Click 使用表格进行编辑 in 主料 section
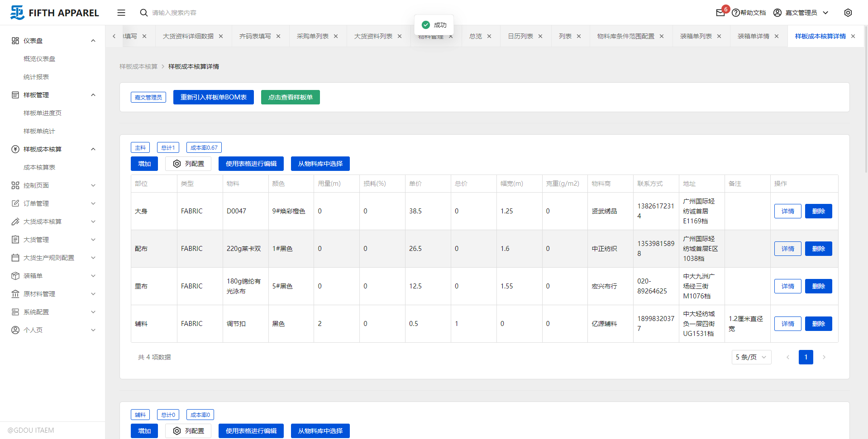868x439 pixels. coord(251,164)
